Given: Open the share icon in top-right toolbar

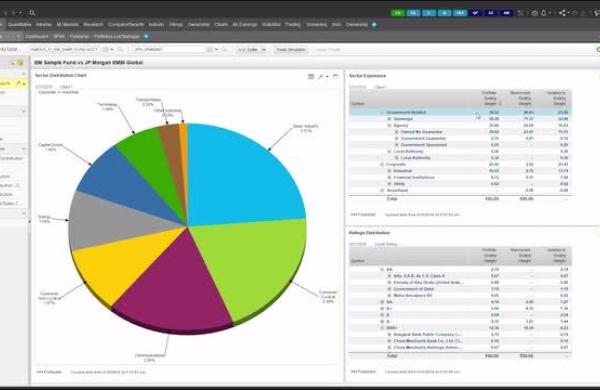Looking at the screenshot, I should point(562,13).
